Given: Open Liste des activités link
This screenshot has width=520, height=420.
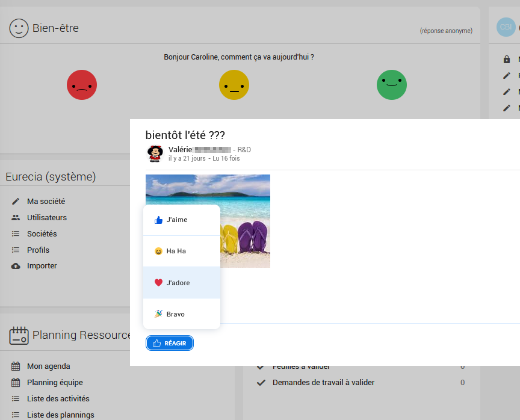Looking at the screenshot, I should click(58, 398).
